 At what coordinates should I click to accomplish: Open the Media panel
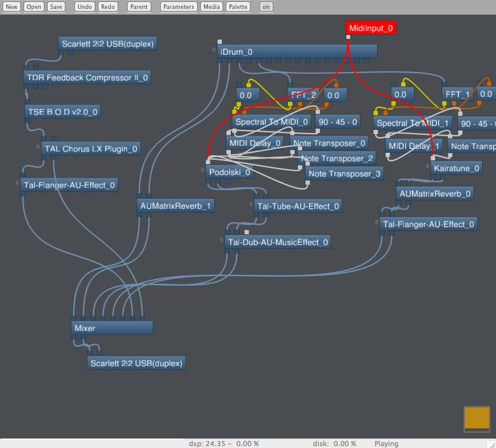coord(212,7)
